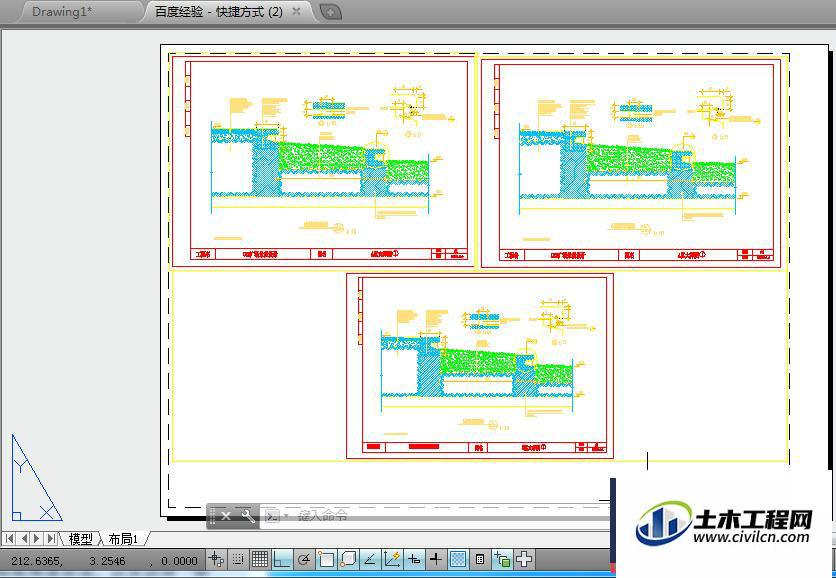This screenshot has width=836, height=578.
Task: Toggle Dynamic UCS axis icon
Action: [x=392, y=559]
